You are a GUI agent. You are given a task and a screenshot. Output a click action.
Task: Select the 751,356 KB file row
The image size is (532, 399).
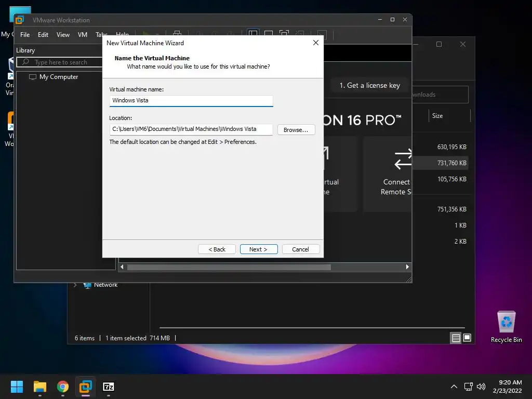pos(441,209)
